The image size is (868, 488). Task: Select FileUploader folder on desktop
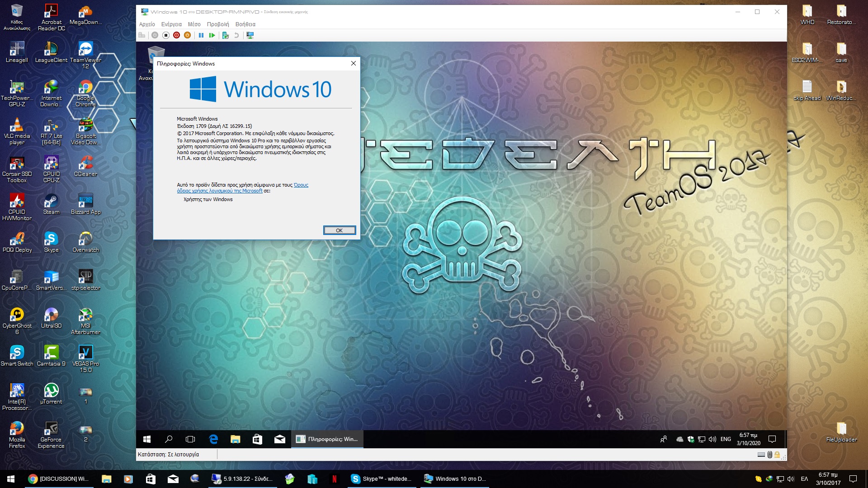coord(841,432)
